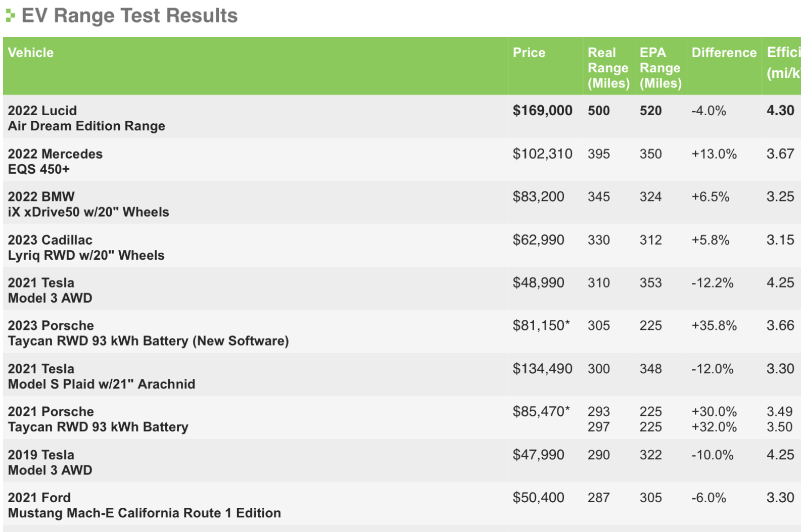Click the 353 EPA range value
The image size is (801, 532).
pos(650,282)
